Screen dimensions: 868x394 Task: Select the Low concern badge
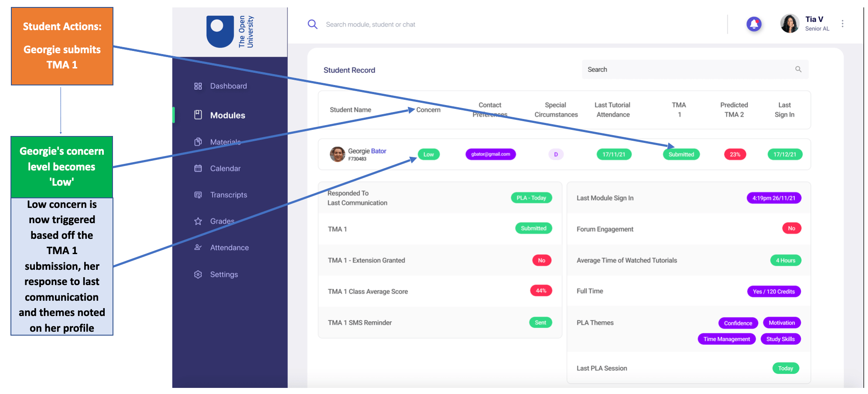428,154
